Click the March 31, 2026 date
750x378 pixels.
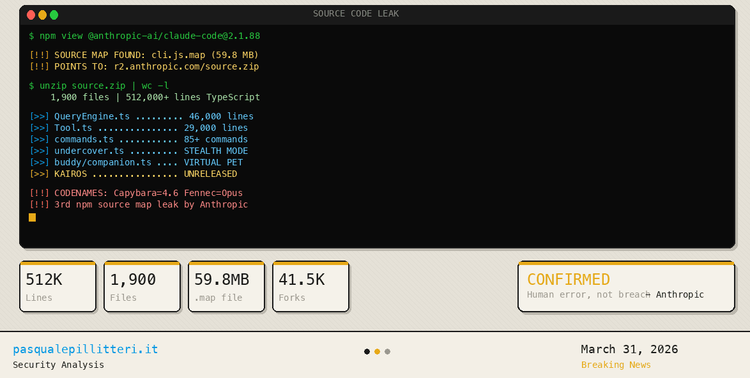629,349
